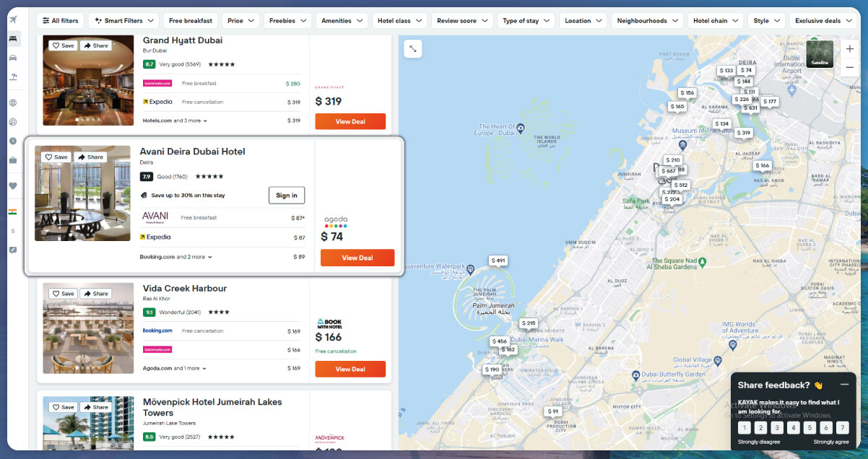The image size is (868, 459).
Task: Open the Vida Creek Harbour photo
Action: click(88, 328)
